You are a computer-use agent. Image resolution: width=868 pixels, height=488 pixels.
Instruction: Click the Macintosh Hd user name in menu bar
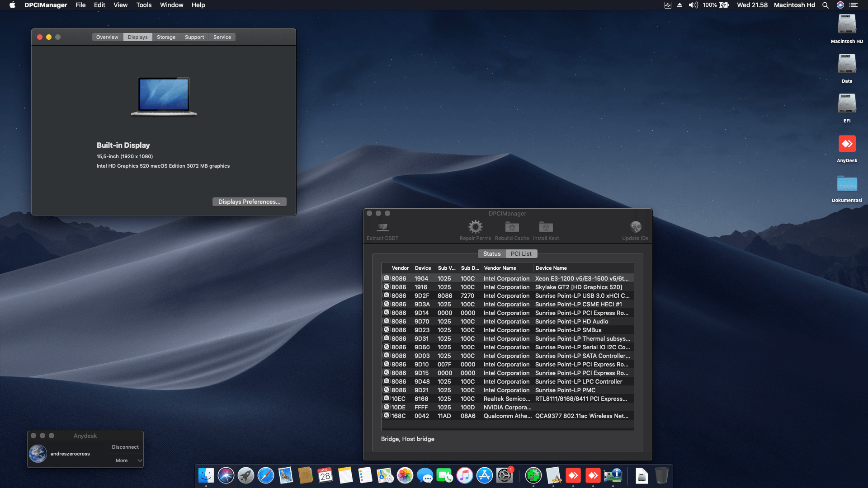pos(794,5)
